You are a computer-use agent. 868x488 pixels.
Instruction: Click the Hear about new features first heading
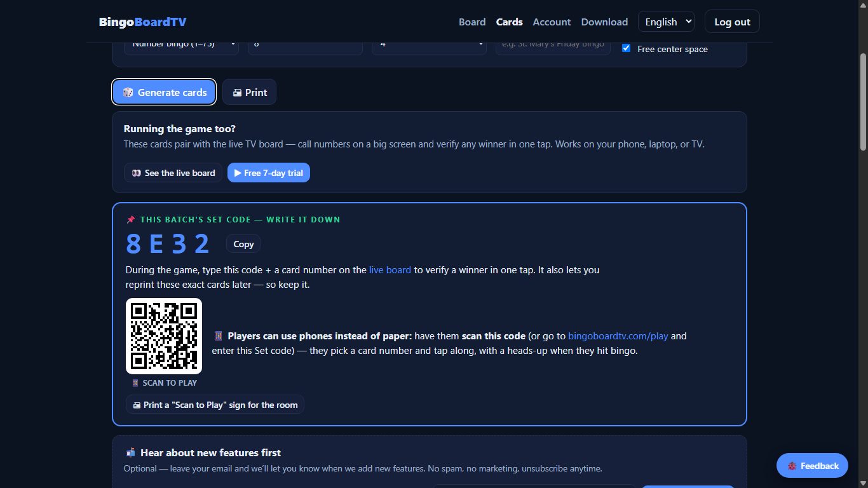[210, 452]
